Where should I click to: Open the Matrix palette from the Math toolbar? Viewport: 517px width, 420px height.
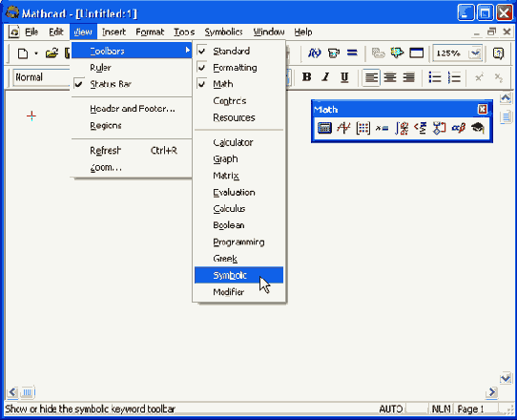(363, 128)
